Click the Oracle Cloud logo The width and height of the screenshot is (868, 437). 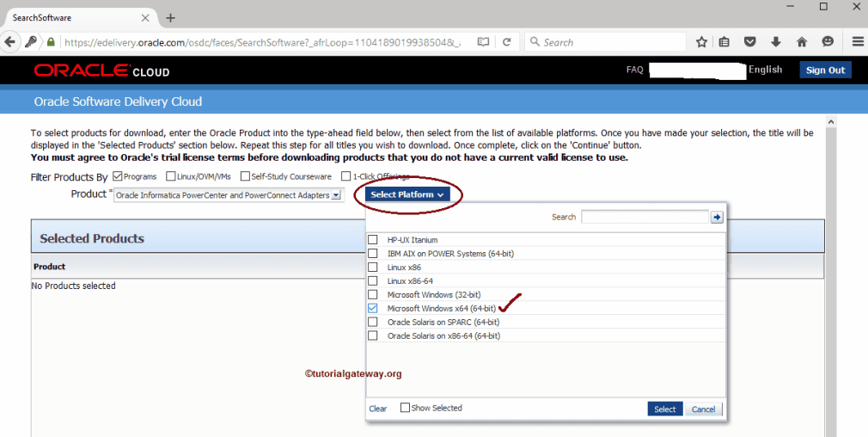click(x=102, y=71)
